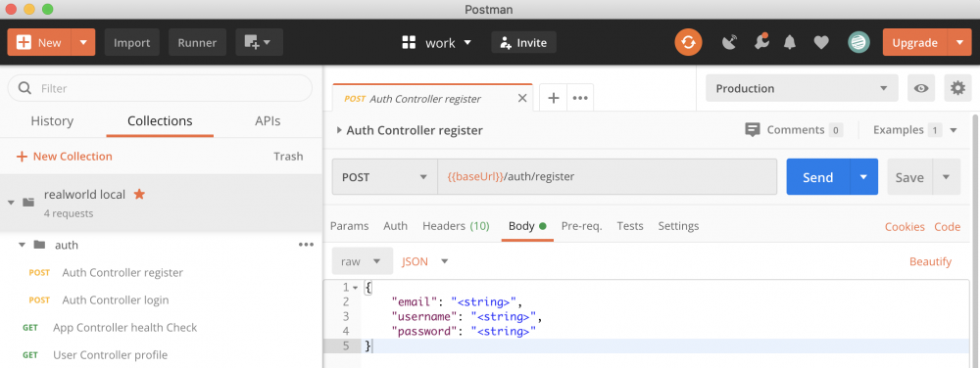Open the POST method dropdown
This screenshot has width=980, height=368.
[x=384, y=177]
